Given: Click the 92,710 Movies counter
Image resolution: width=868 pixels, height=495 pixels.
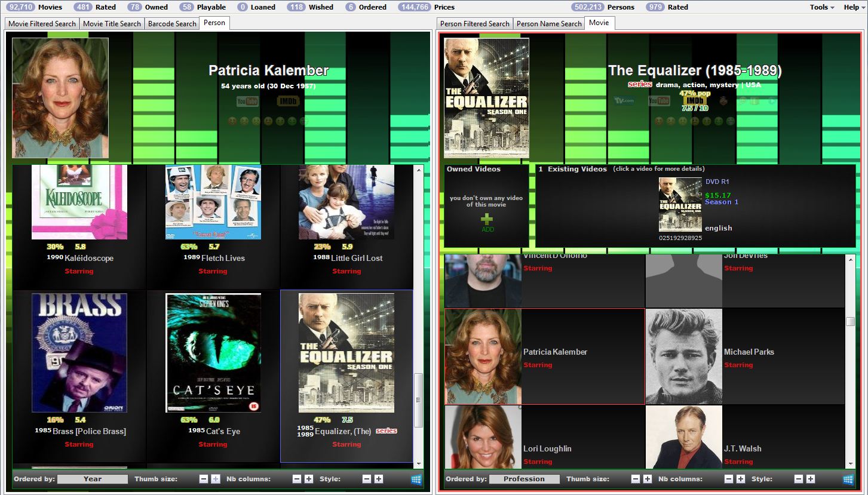Looking at the screenshot, I should point(35,7).
